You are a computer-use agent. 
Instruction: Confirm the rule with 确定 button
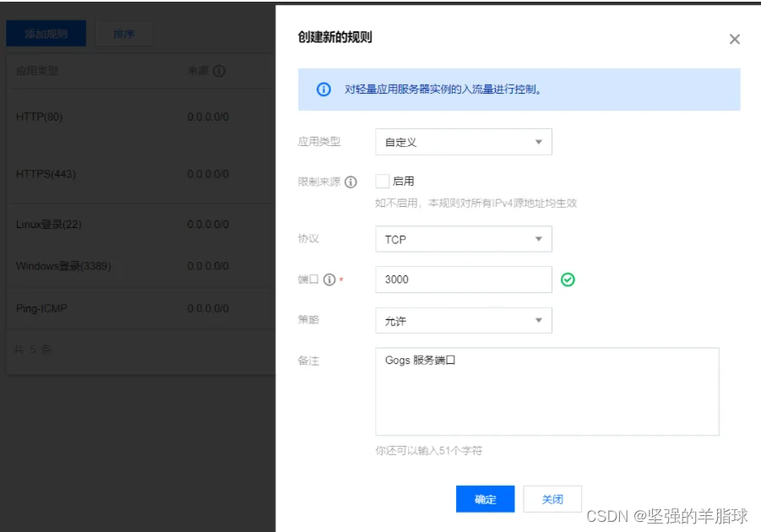coord(486,499)
